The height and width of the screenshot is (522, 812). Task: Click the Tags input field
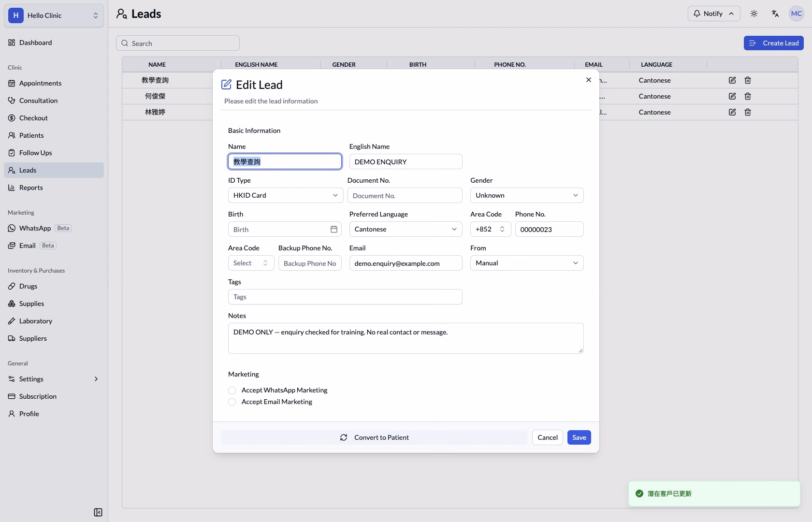tap(345, 297)
